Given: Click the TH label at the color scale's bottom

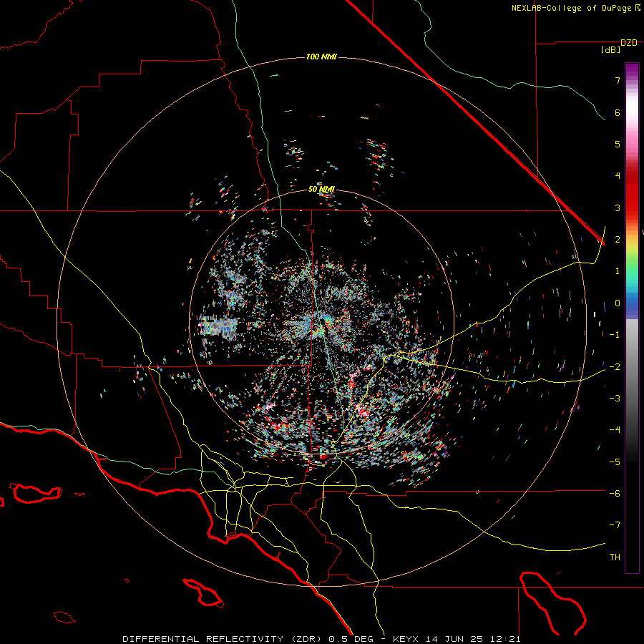Looking at the screenshot, I should tap(615, 557).
